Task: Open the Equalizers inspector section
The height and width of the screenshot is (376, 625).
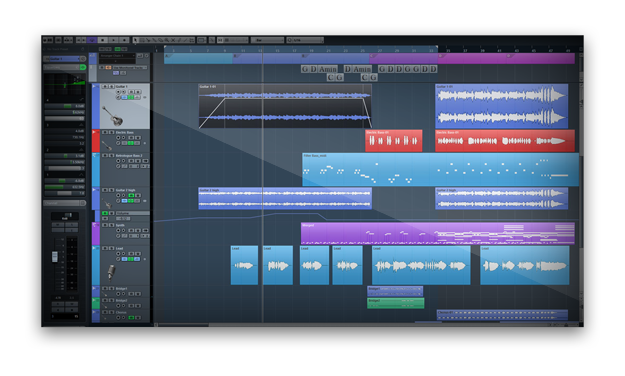Action: click(61, 67)
